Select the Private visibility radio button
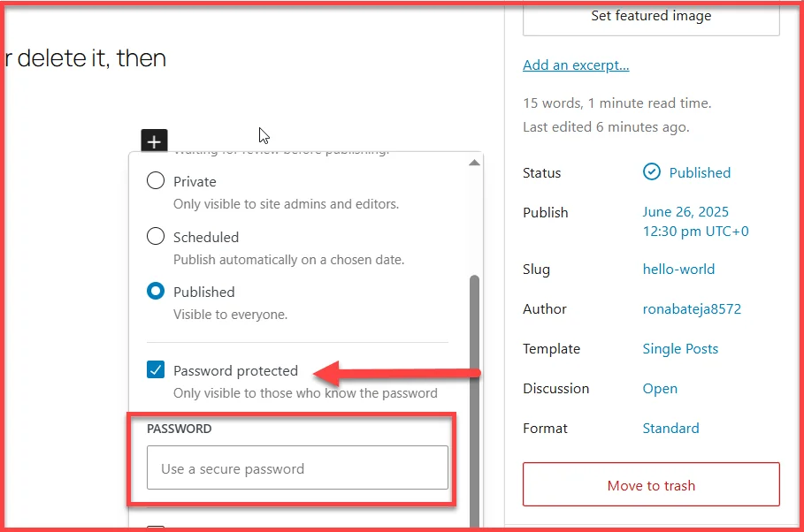The width and height of the screenshot is (804, 532). click(x=156, y=181)
